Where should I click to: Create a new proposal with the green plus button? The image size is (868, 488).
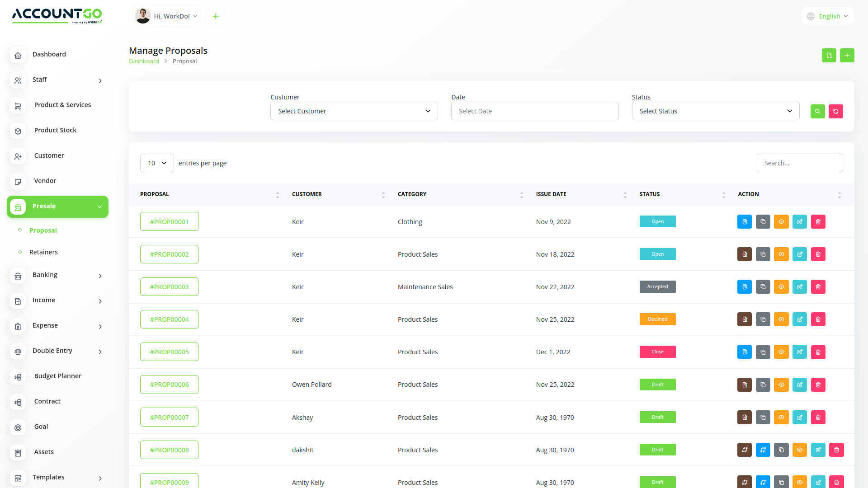point(847,55)
